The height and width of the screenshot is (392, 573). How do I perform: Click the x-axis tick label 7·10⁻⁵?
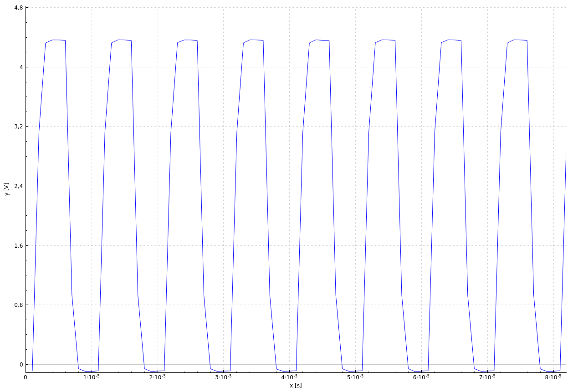coord(487,377)
